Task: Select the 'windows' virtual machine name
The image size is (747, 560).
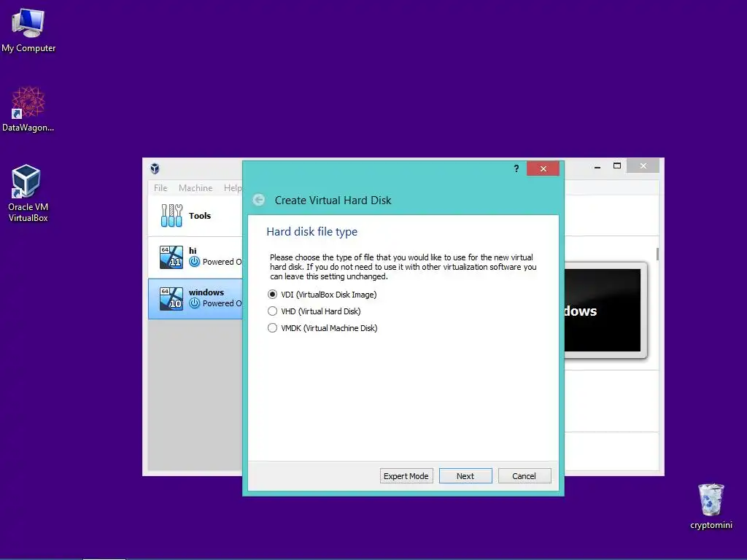Action: (x=206, y=292)
